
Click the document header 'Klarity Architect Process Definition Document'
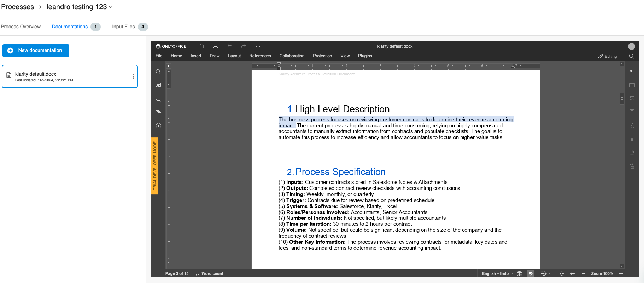316,74
